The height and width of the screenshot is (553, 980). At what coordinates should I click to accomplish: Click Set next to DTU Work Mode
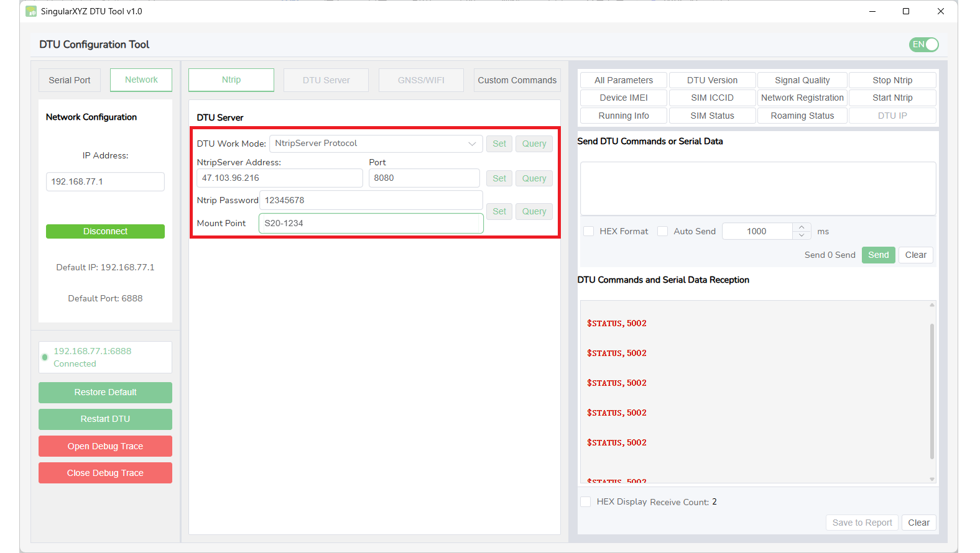click(x=499, y=144)
